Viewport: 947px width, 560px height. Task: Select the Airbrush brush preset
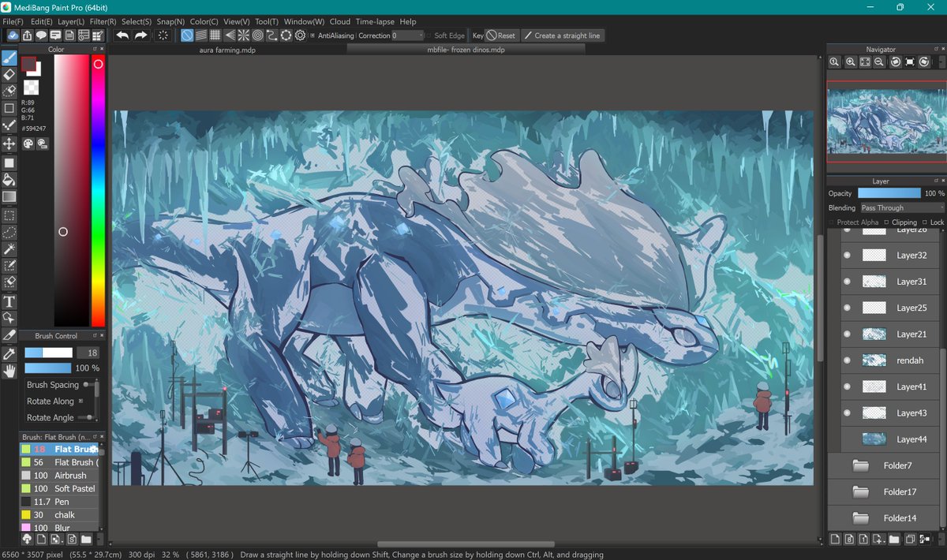[60, 476]
